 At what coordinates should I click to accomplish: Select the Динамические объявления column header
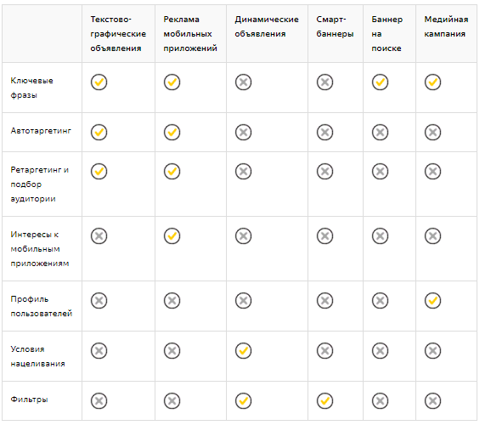click(267, 26)
